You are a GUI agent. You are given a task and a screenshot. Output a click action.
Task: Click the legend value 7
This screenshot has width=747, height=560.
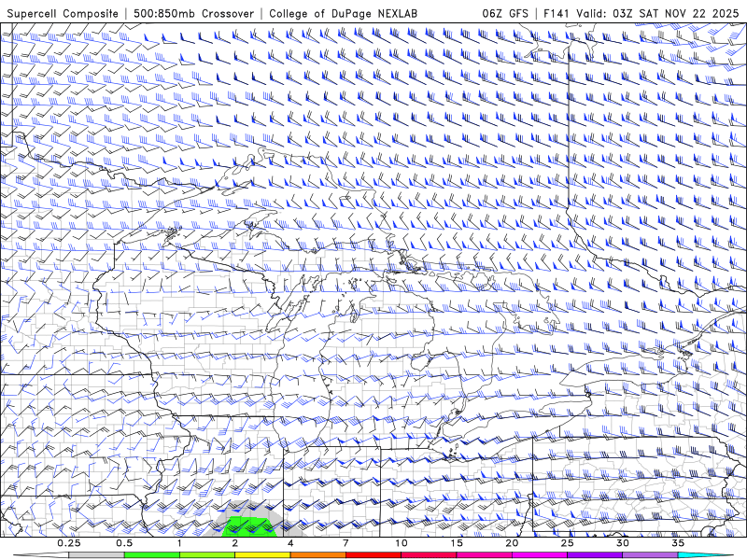pos(345,543)
